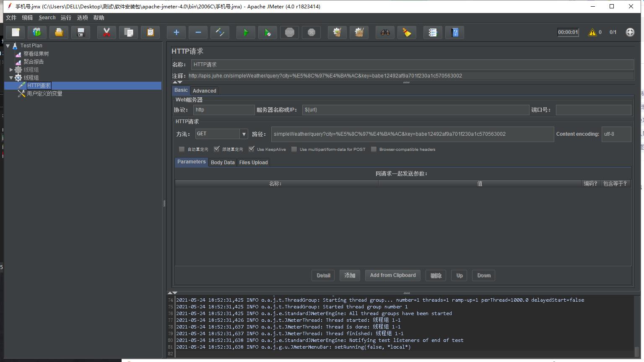Image resolution: width=644 pixels, height=362 pixels.
Task: Start the test with green play icon
Action: pyautogui.click(x=246, y=32)
